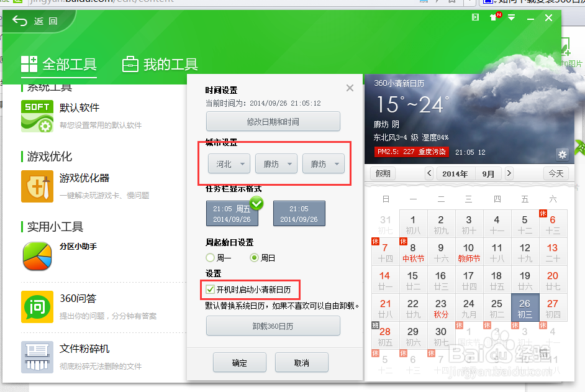The height and width of the screenshot is (392, 585).
Task: Select September 10 教师节 date
Action: click(469, 252)
